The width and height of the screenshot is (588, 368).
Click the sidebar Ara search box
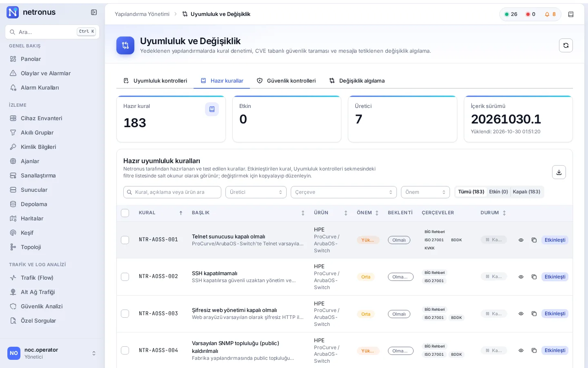(x=52, y=32)
